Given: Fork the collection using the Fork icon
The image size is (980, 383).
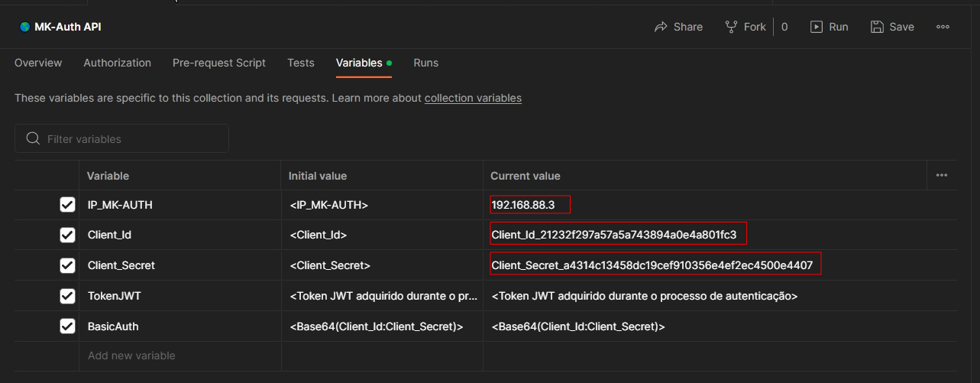Looking at the screenshot, I should (732, 27).
